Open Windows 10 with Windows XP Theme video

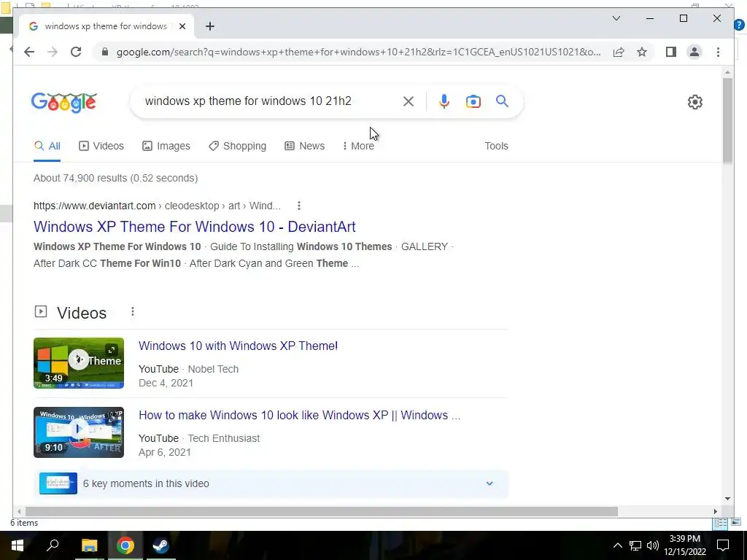point(239,346)
